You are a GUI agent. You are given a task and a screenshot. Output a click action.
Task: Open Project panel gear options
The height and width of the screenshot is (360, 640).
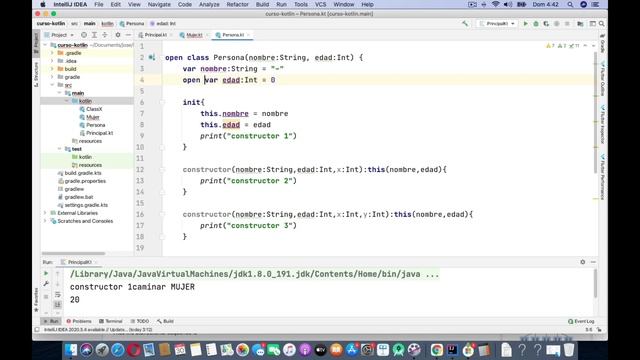click(118, 35)
